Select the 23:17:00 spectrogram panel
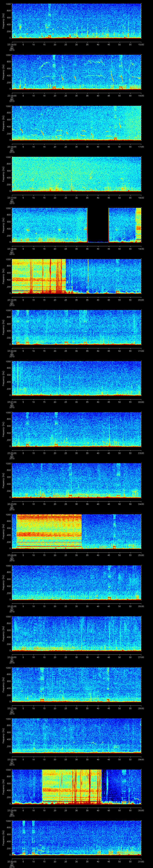 click(76, 174)
